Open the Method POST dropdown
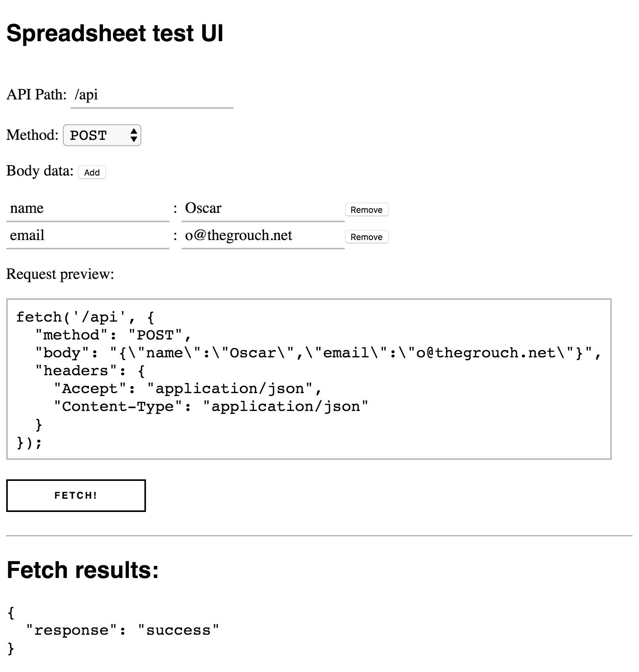This screenshot has height=672, width=639. (102, 135)
